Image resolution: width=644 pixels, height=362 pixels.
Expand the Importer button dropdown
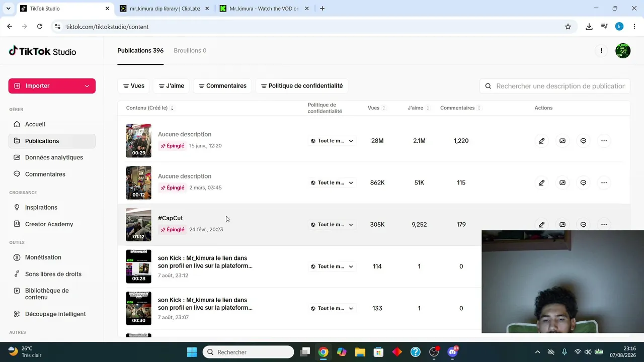[87, 86]
